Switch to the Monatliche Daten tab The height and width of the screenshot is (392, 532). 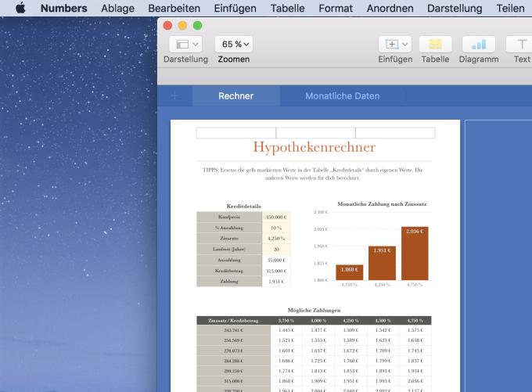tap(343, 96)
